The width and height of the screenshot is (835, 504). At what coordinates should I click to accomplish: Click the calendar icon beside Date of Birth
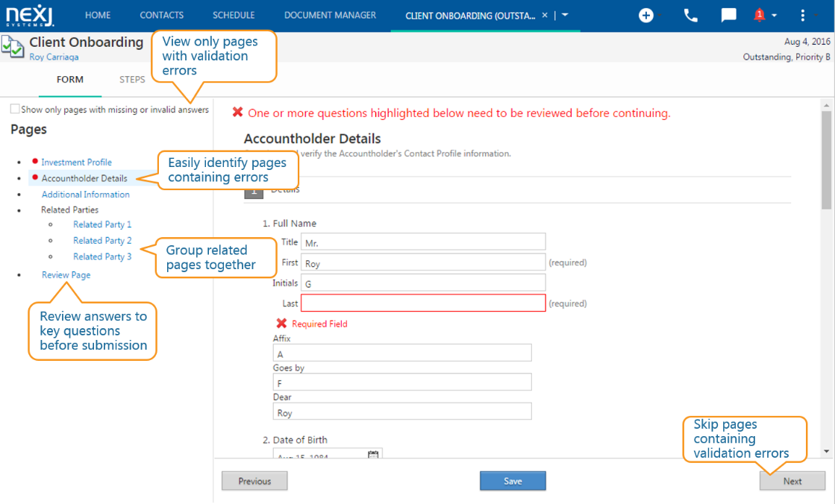click(373, 454)
